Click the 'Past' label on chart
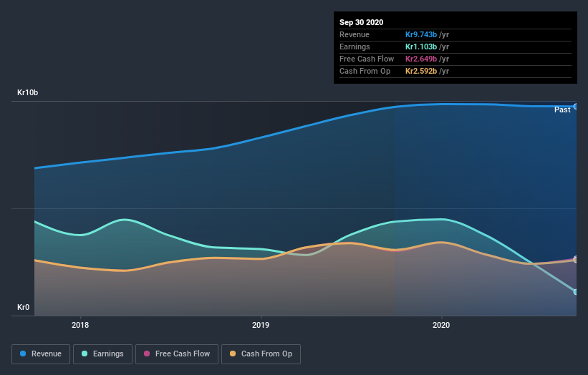The width and height of the screenshot is (588, 375). (x=562, y=109)
